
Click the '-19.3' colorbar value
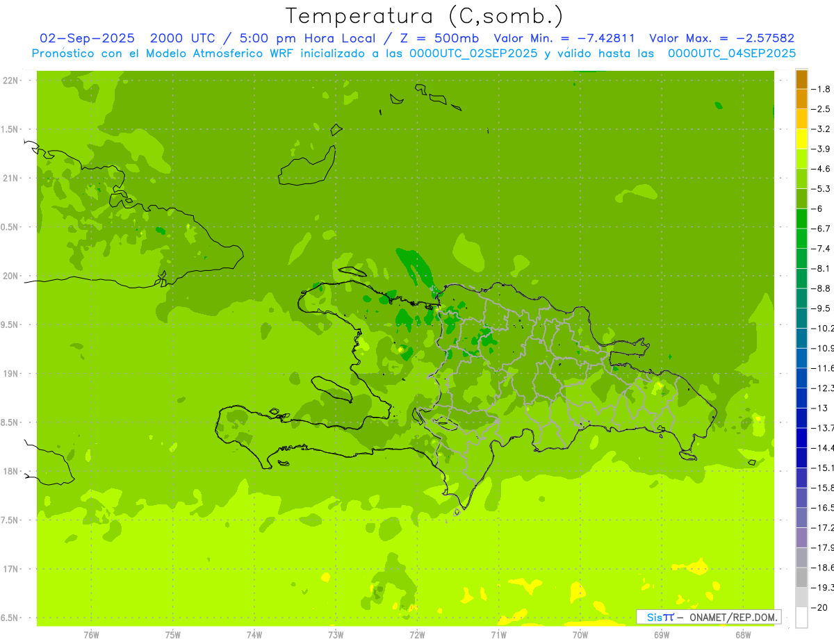(822, 588)
